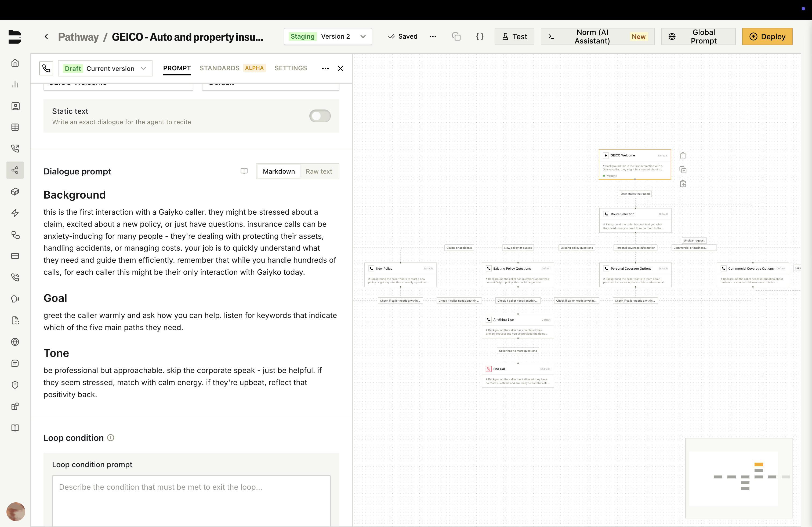
Task: Open the analytics bar chart icon
Action: [15, 85]
